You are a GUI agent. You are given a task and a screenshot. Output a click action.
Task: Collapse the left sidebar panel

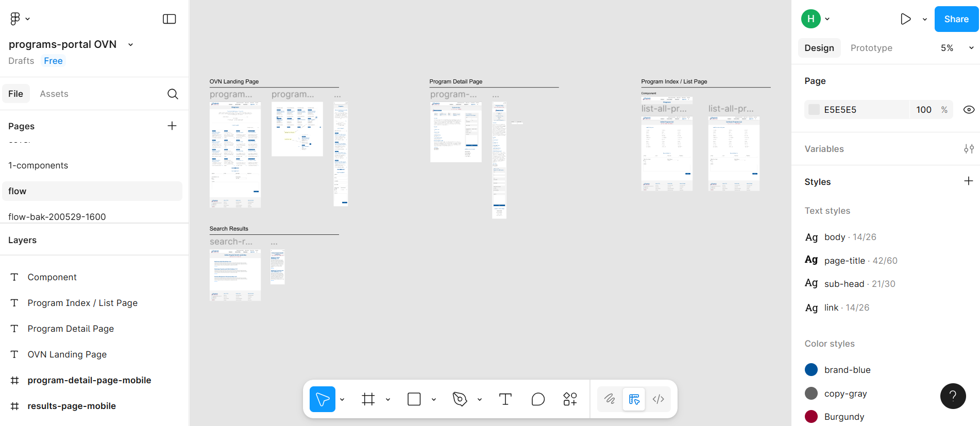coord(169,19)
